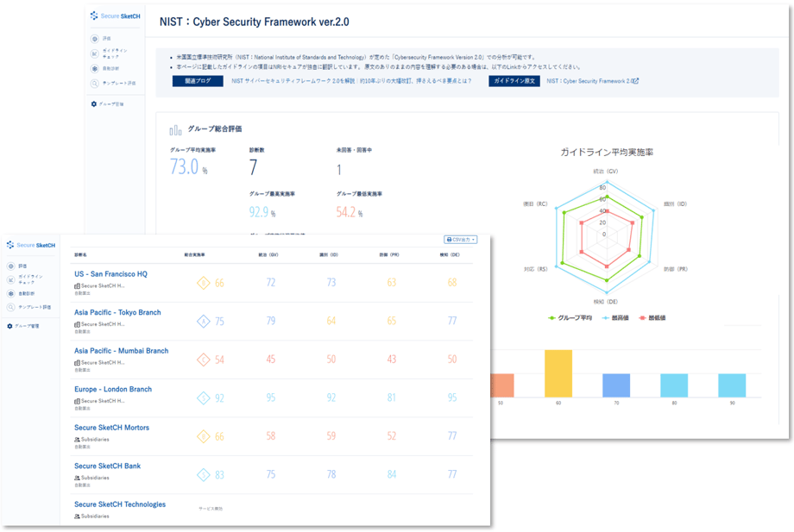Open the Asia Pacific - Mumbai Branch assessment

click(x=122, y=351)
